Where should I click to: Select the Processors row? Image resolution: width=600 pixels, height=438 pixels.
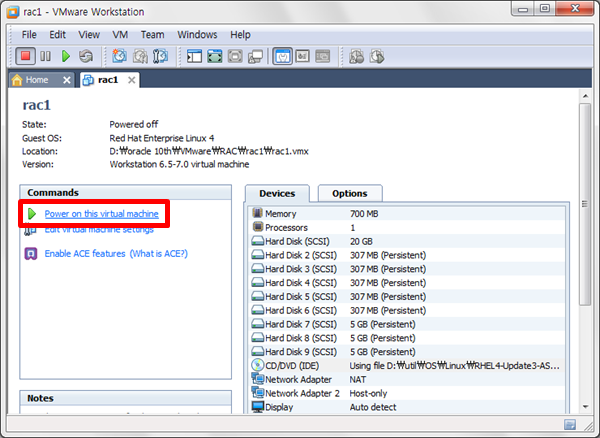tap(407, 228)
